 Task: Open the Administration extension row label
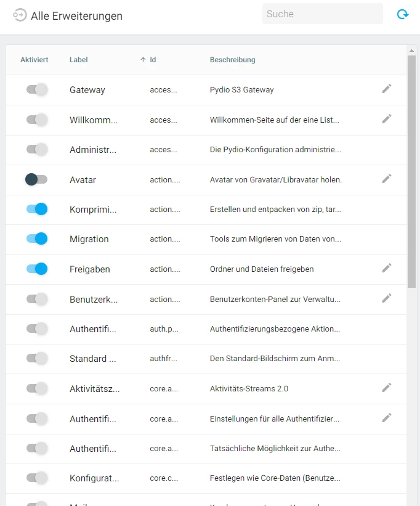pyautogui.click(x=92, y=150)
